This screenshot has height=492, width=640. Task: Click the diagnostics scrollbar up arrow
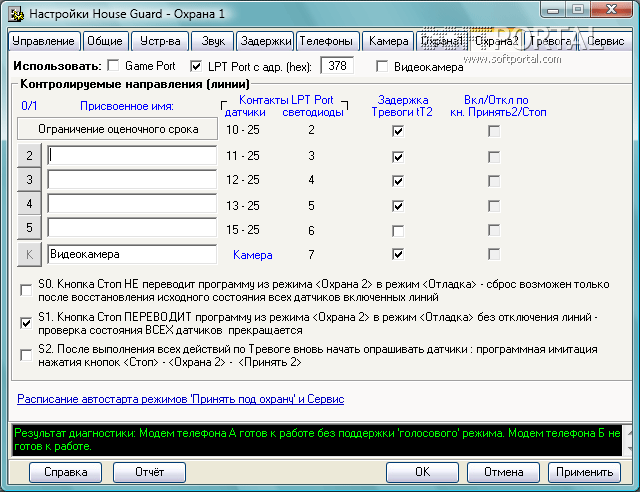coord(627,432)
